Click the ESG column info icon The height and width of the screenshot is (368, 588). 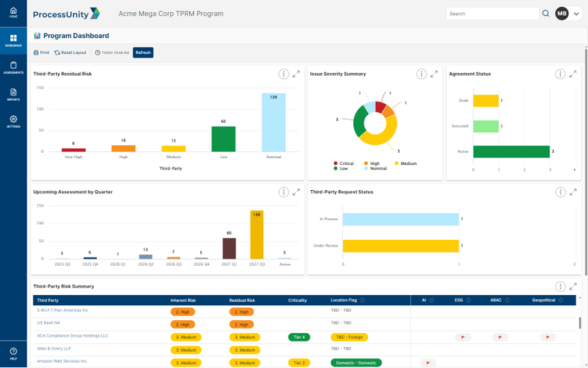468,301
